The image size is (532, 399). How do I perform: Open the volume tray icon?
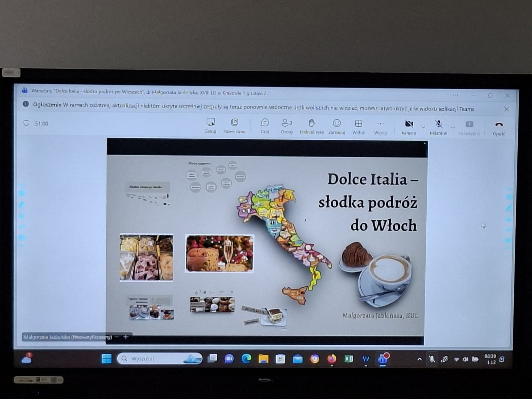[x=465, y=359]
